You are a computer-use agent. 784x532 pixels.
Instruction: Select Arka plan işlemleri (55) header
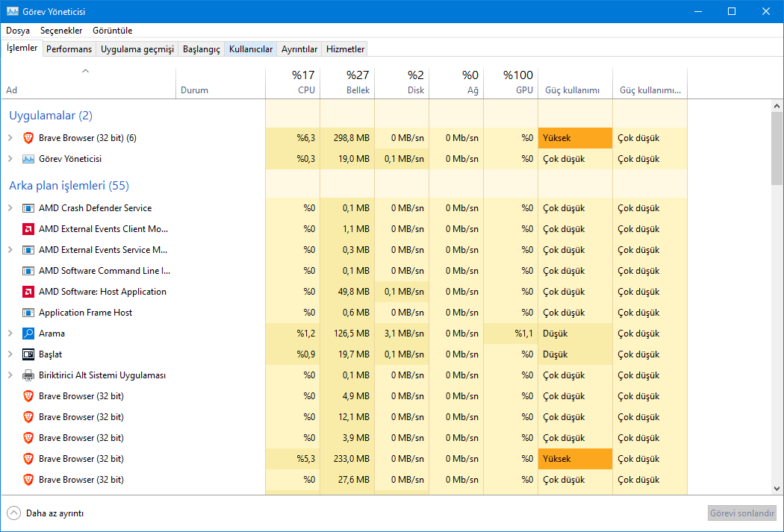coord(69,185)
